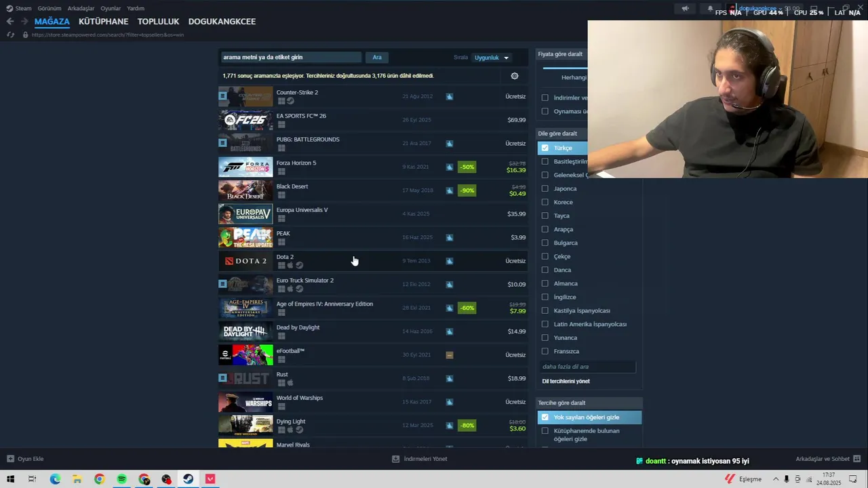Go back with the left arrow icon

pos(9,22)
